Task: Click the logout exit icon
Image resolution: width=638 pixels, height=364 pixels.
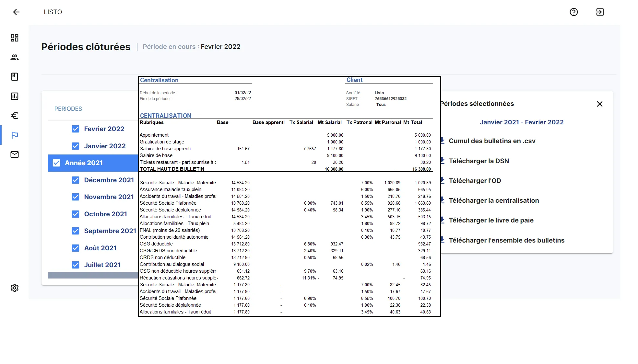Action: (x=600, y=12)
